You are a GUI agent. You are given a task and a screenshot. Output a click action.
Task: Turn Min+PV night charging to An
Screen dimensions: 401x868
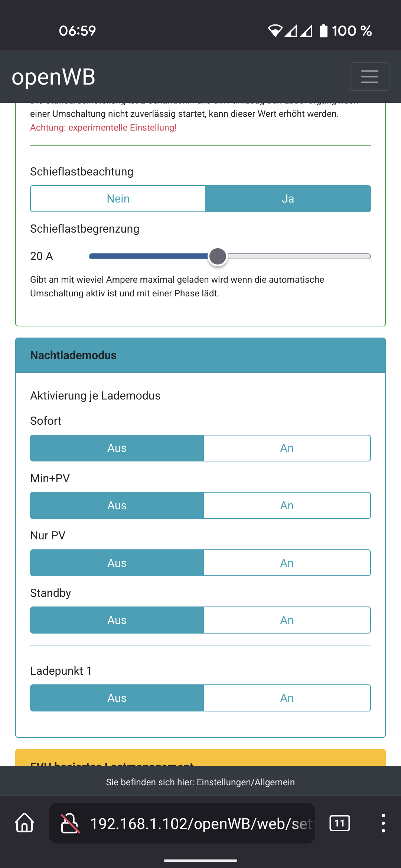[287, 506]
